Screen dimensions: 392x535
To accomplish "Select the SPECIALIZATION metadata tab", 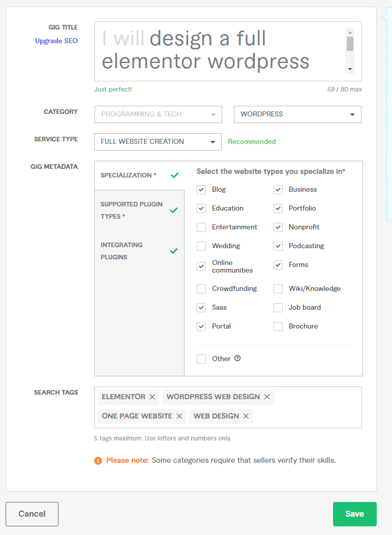I will pyautogui.click(x=139, y=175).
